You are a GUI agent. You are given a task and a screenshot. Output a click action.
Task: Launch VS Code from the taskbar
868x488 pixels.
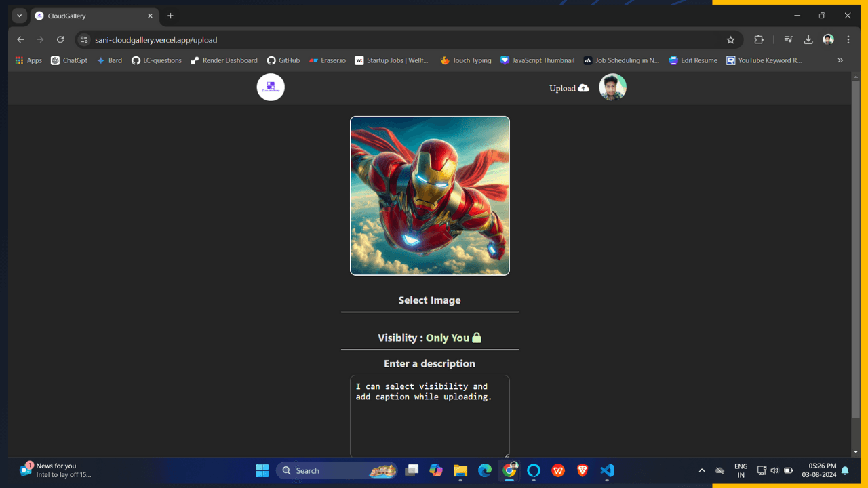pyautogui.click(x=606, y=470)
